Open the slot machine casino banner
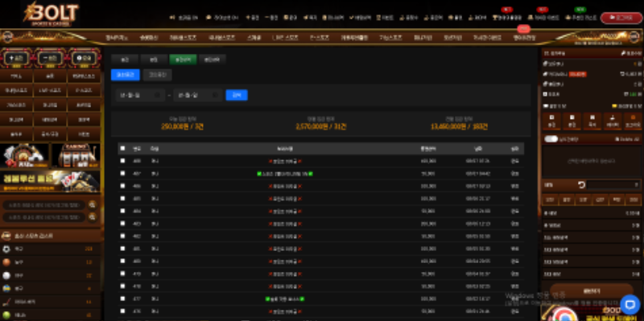Screen dimensions: 644x321 [x=76, y=155]
